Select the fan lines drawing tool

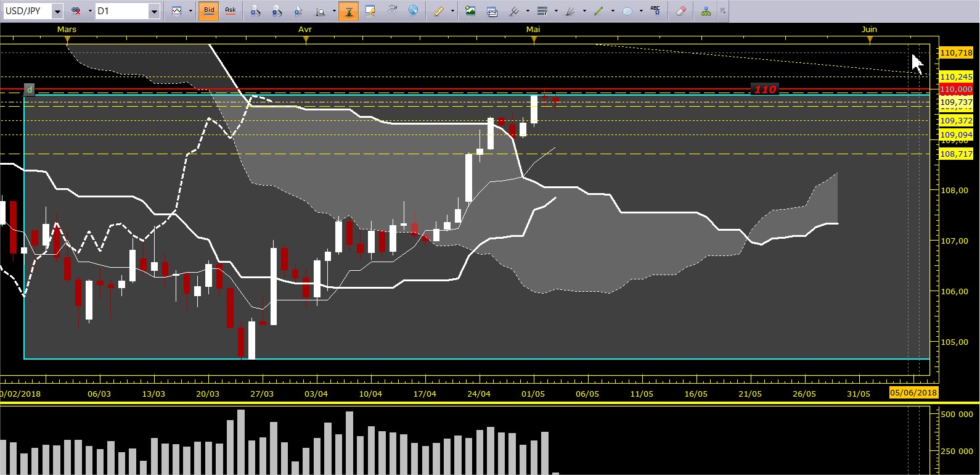(x=570, y=11)
